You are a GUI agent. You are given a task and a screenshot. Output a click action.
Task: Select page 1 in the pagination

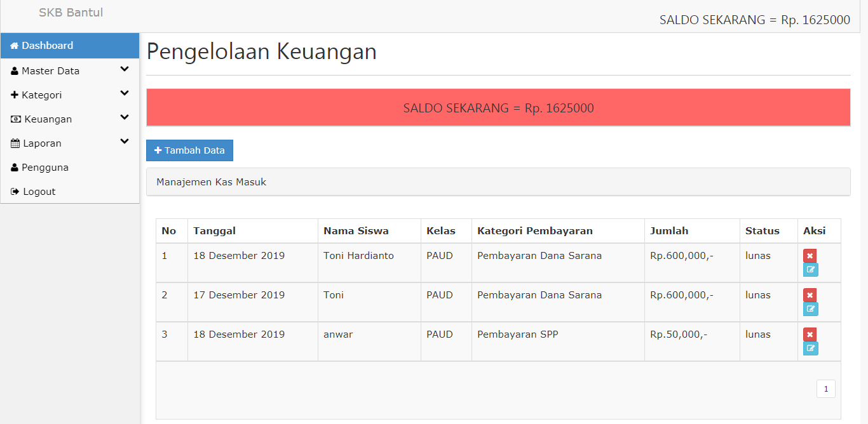click(825, 388)
